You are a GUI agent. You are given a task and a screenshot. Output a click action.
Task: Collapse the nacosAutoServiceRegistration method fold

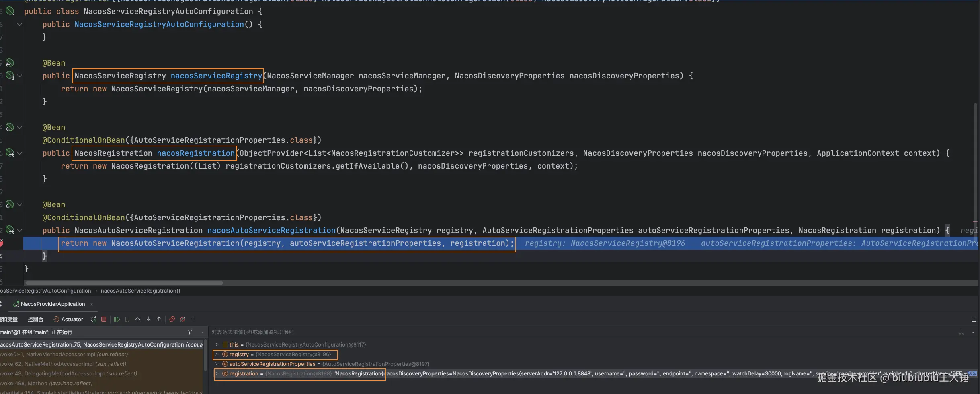point(19,230)
